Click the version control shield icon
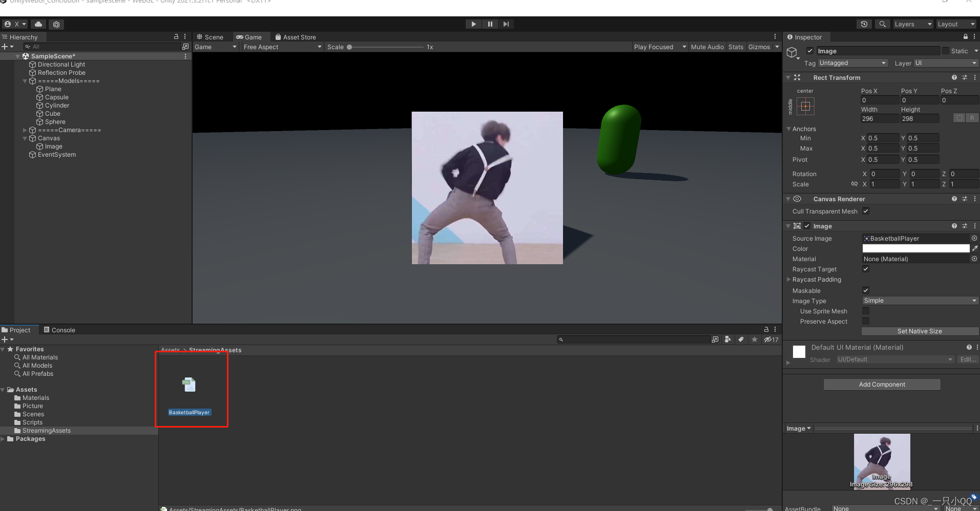Viewport: 980px width, 511px height. click(56, 24)
